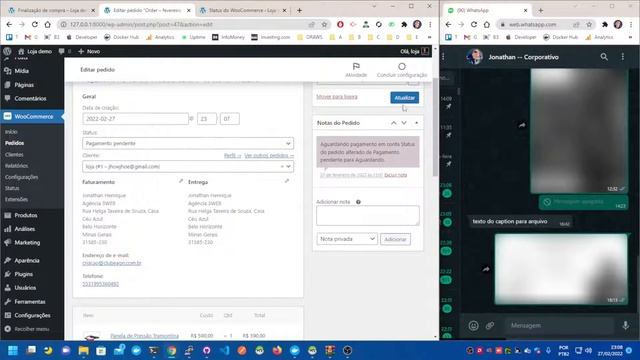Open Concluir configuração
Viewport: 640px width, 360px height.
[402, 70]
